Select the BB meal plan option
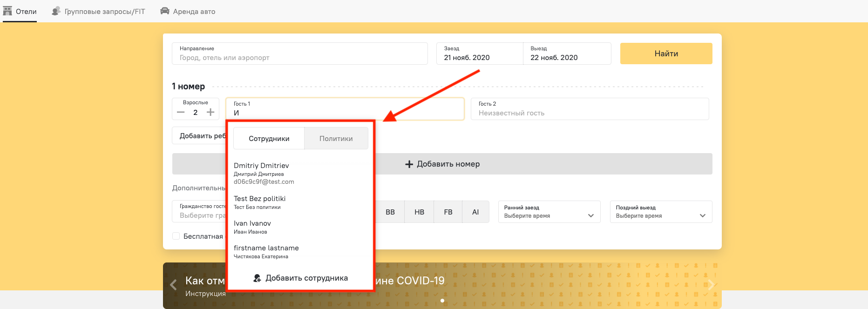868x309 pixels. coord(390,212)
